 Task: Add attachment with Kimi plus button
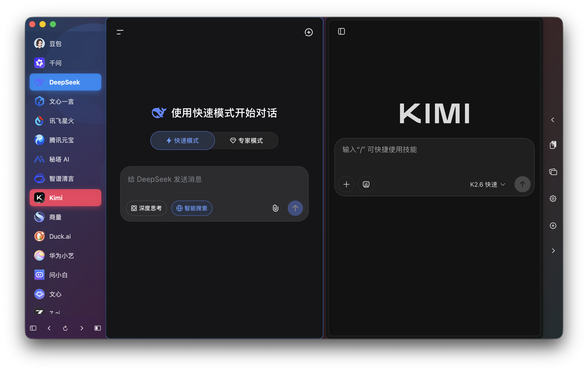click(x=346, y=184)
